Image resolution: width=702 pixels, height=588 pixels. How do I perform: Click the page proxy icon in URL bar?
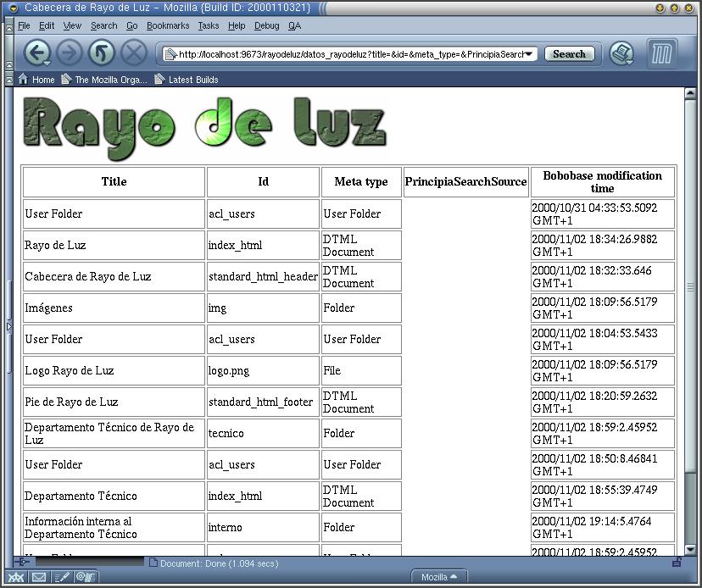coord(170,54)
